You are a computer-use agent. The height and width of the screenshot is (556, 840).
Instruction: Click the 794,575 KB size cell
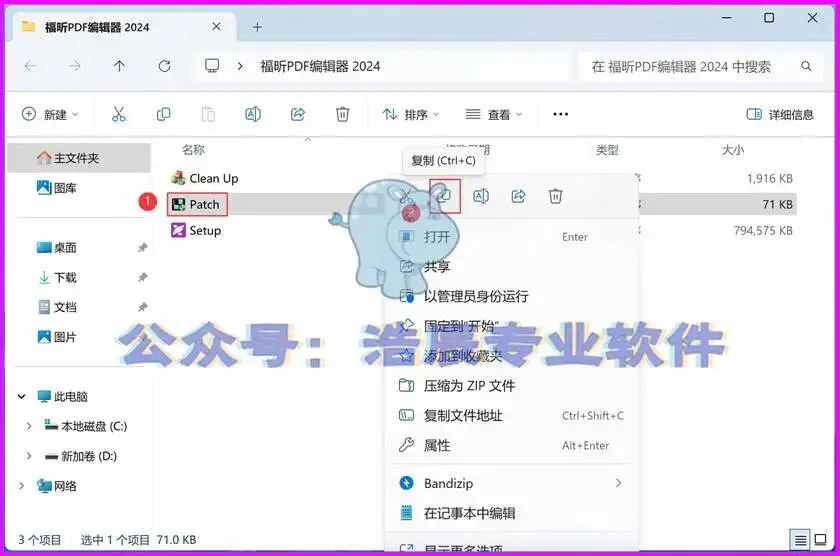tap(763, 231)
